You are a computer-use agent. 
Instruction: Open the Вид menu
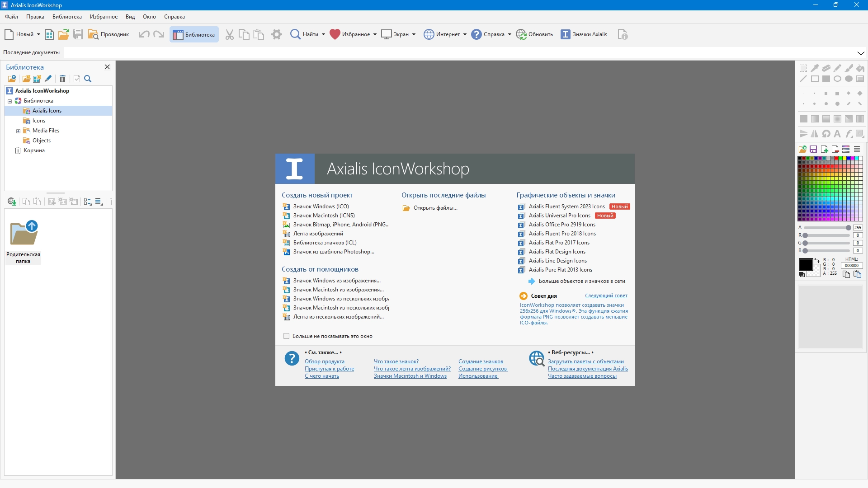tap(130, 17)
